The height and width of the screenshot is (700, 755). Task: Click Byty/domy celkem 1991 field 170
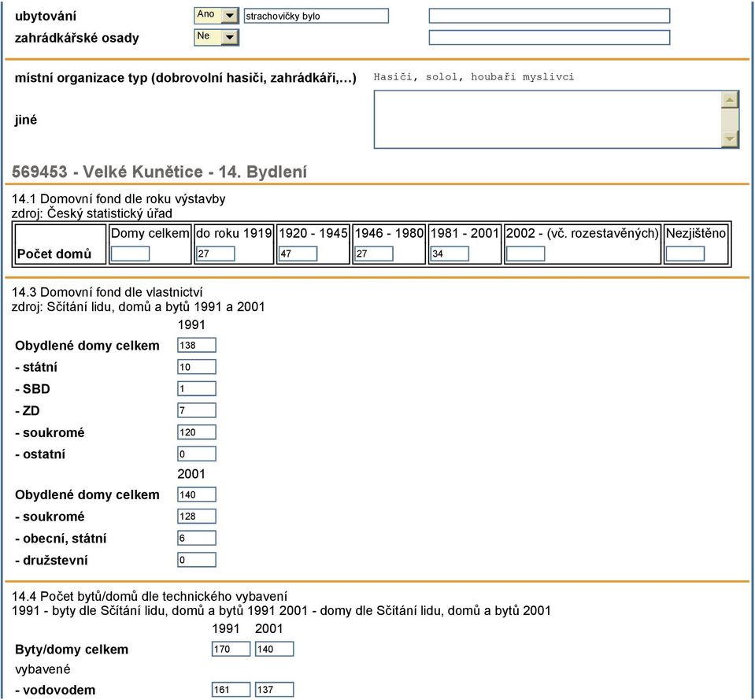click(231, 649)
